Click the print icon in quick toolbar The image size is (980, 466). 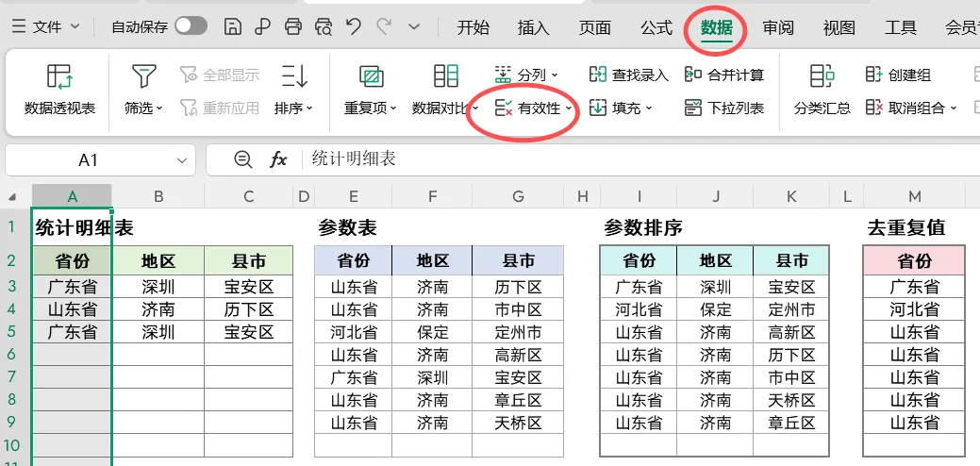tap(292, 26)
